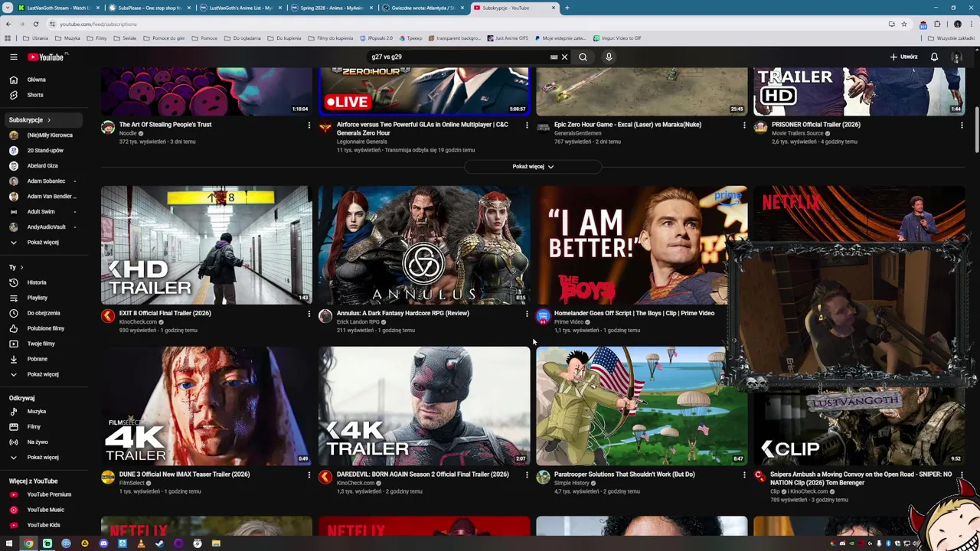Image resolution: width=980 pixels, height=551 pixels.
Task: Play the DUNE 3 4K trailer thumbnail
Action: (207, 406)
